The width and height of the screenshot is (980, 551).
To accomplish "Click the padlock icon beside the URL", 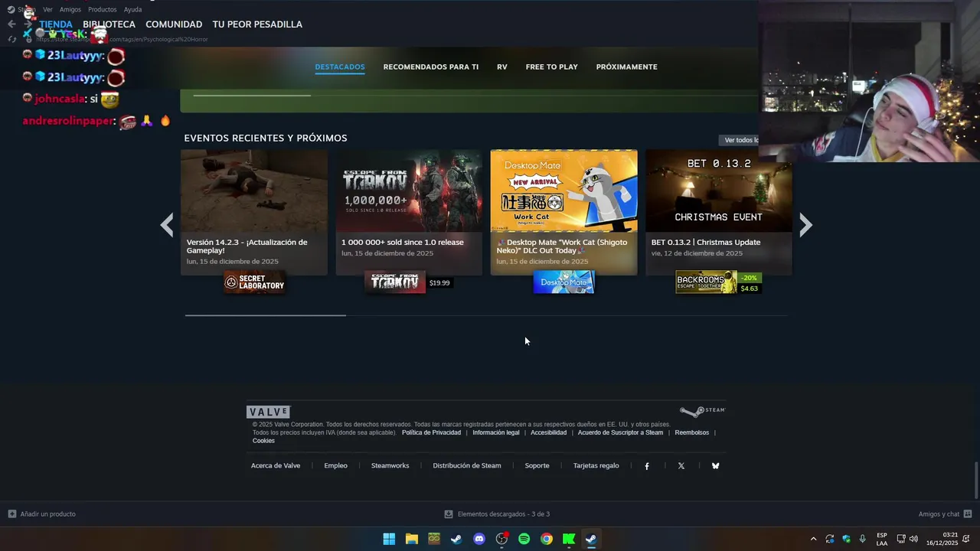I will [31, 39].
